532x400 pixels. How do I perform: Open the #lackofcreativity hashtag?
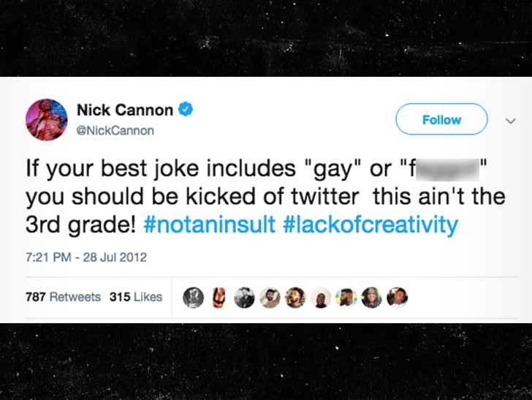[x=369, y=224]
